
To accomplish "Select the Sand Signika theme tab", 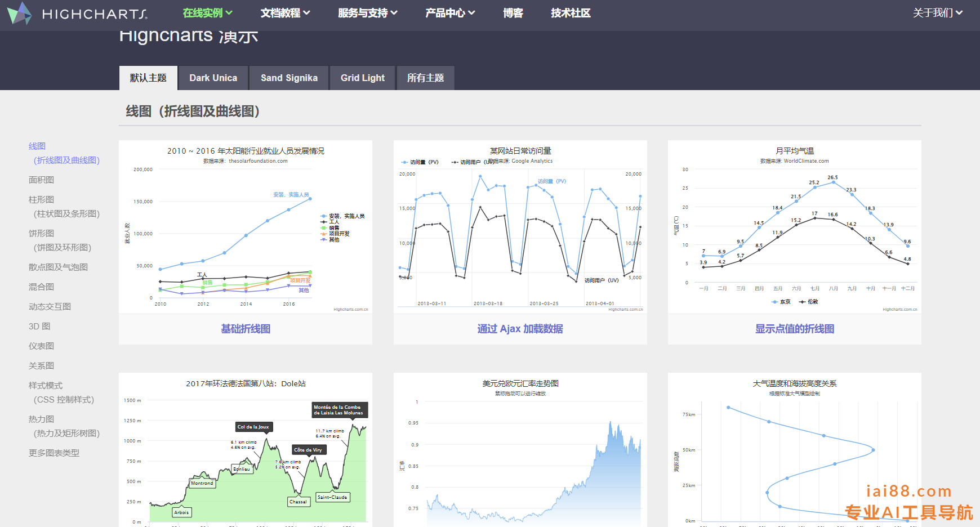I will tap(289, 78).
